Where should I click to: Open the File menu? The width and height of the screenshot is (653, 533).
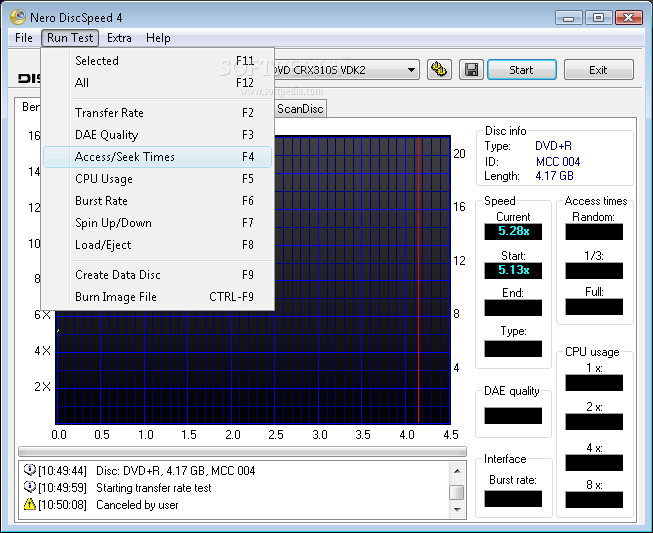pos(24,38)
